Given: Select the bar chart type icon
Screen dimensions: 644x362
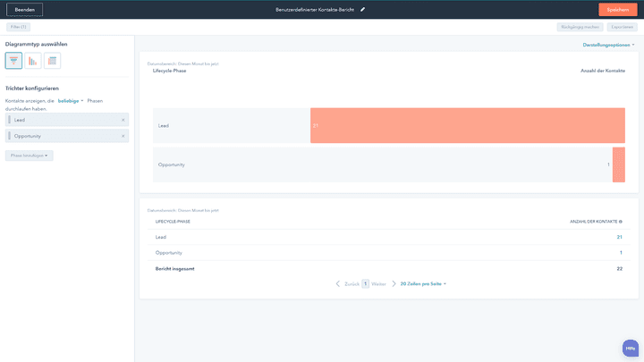Looking at the screenshot, I should [33, 61].
